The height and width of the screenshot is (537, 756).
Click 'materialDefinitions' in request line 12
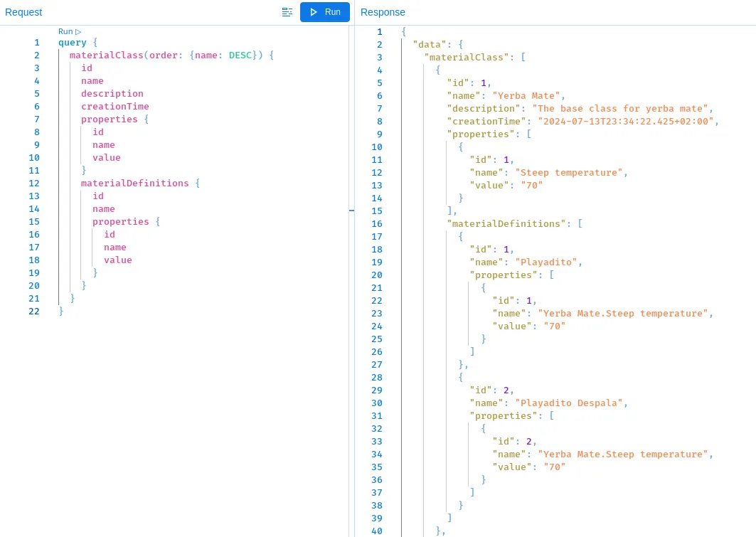pos(134,184)
